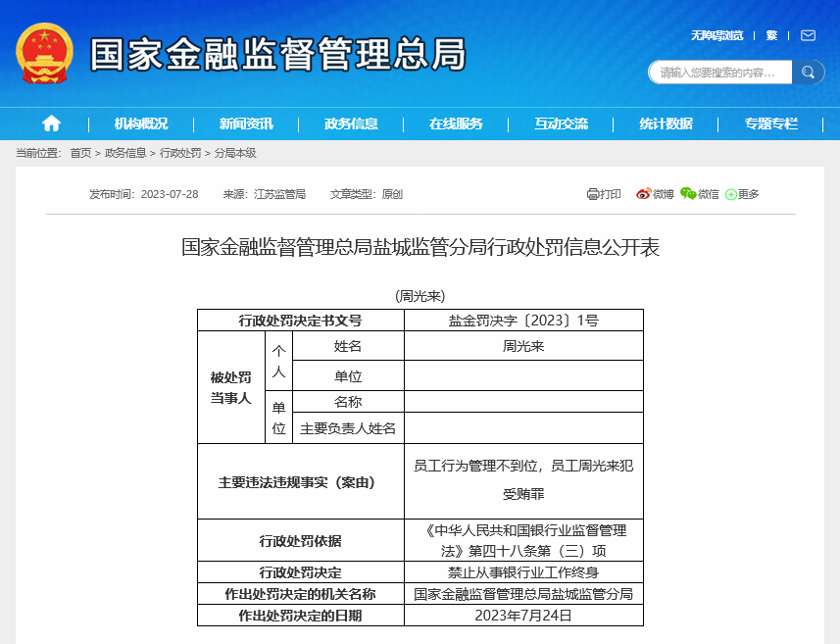Open 统计数据 menu
This screenshot has height=644, width=840.
click(666, 124)
